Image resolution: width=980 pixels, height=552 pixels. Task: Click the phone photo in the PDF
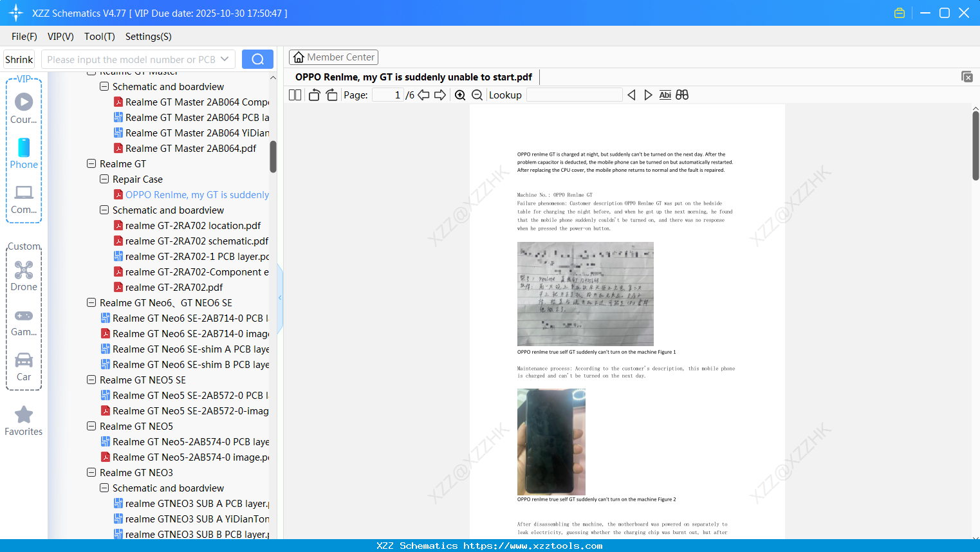[x=551, y=442]
